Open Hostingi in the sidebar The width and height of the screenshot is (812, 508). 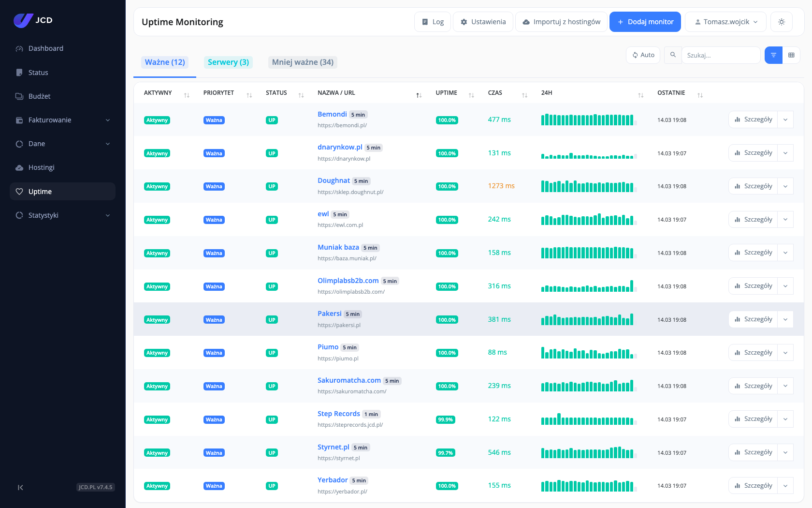point(62,167)
